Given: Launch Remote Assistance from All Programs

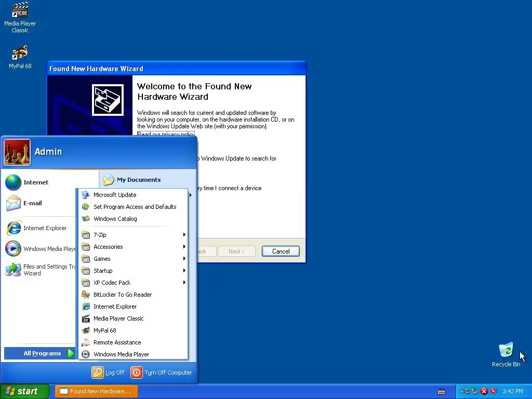Looking at the screenshot, I should coord(134,342).
